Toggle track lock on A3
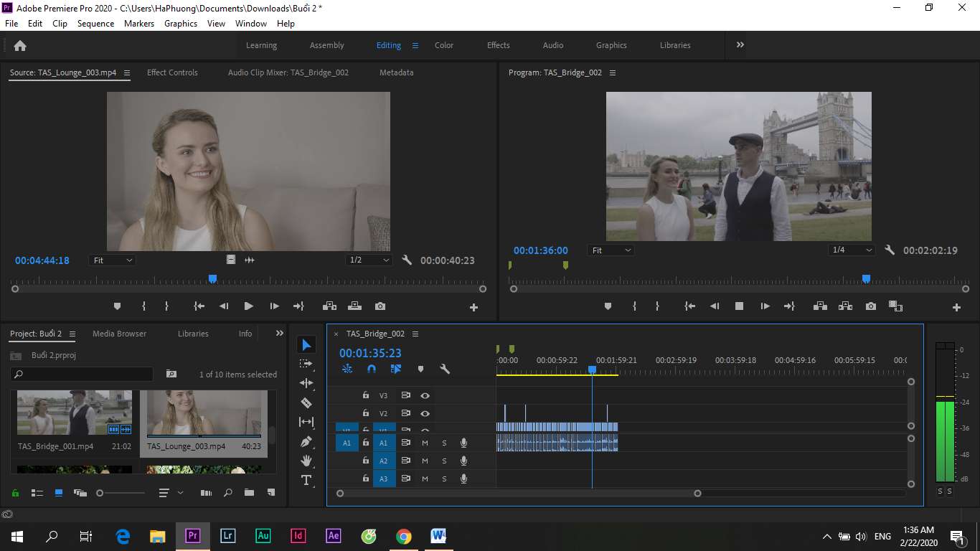Screen dimensions: 980x551 tap(366, 479)
